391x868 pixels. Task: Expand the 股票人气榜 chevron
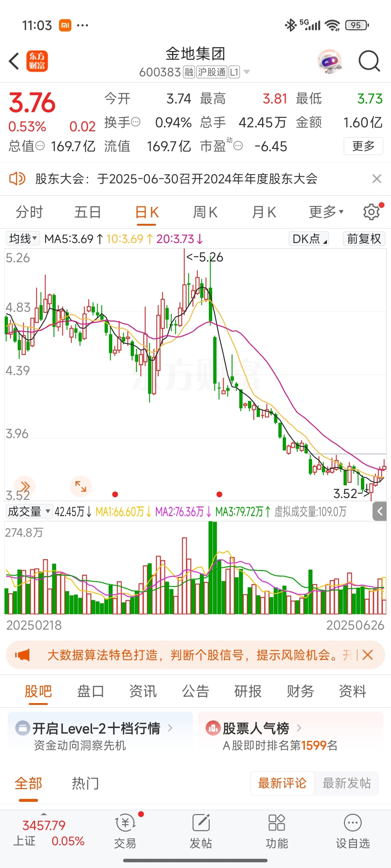[299, 728]
